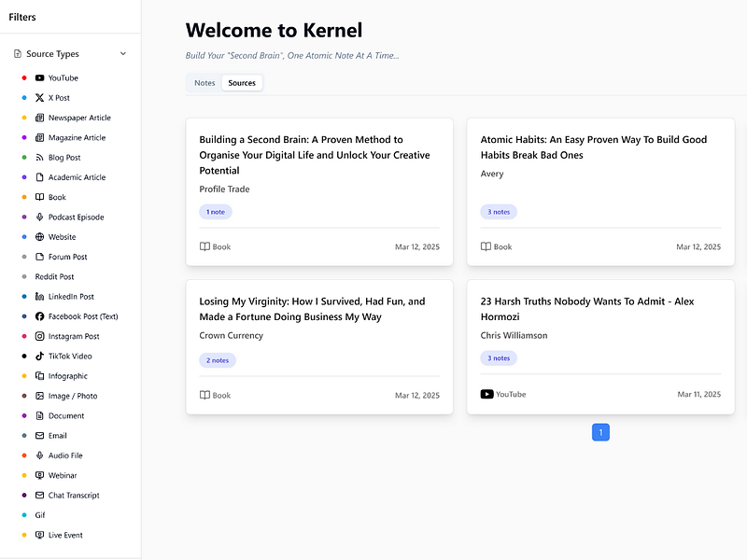Open the 3 notes badge under Avery
Screen dimensions: 747x560
[499, 212]
